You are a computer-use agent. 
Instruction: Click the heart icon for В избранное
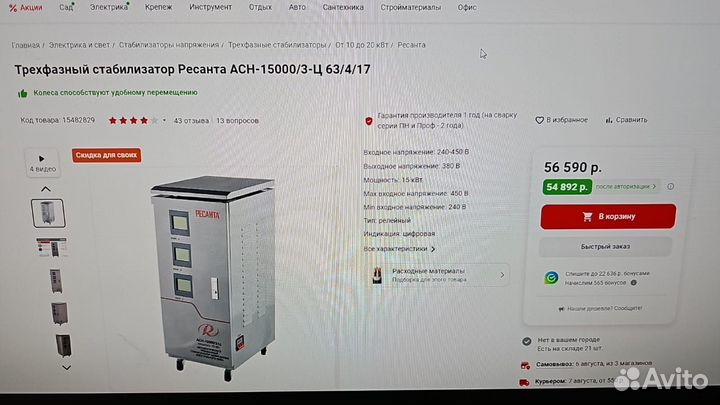click(x=539, y=120)
